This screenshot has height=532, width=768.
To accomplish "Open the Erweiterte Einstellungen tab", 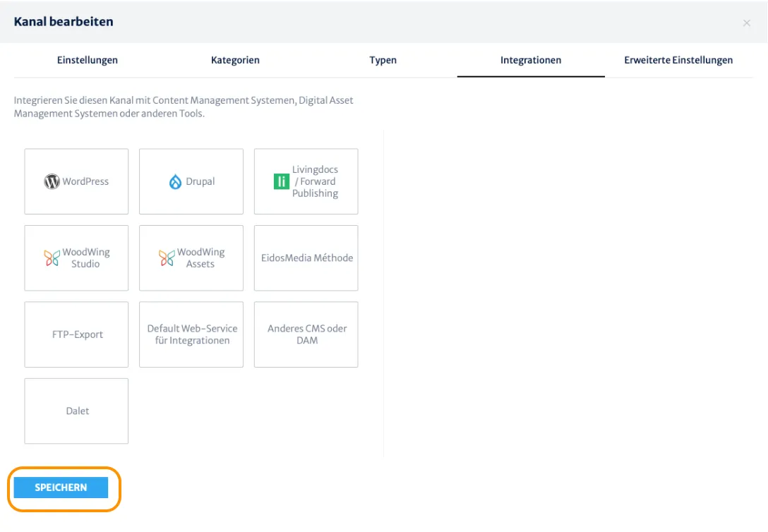I will tap(678, 60).
